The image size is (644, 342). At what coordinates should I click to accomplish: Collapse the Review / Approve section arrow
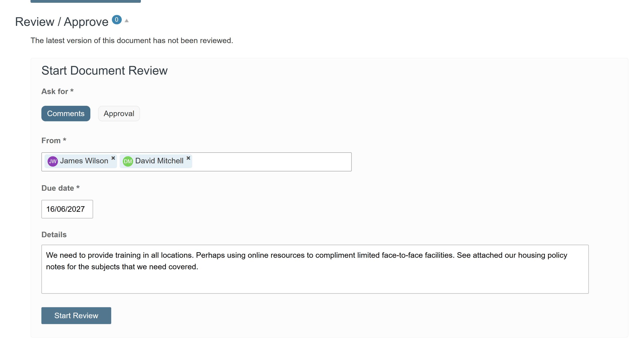click(127, 21)
